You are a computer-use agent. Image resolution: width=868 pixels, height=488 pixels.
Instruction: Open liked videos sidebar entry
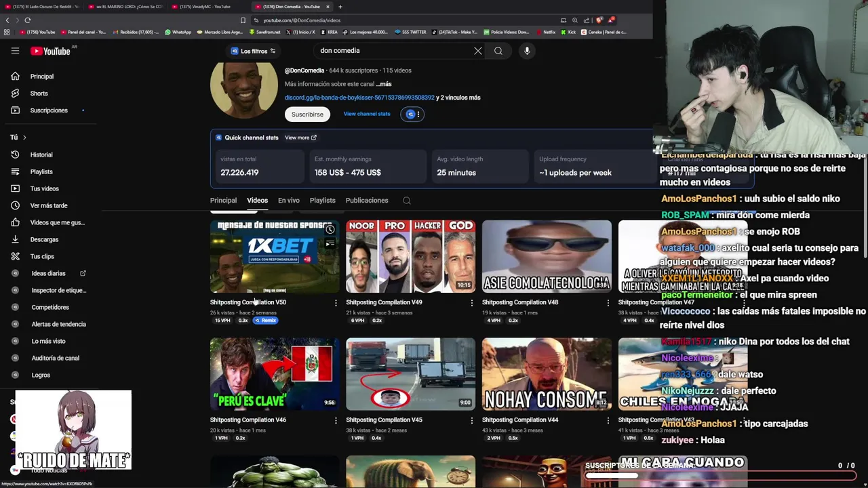coord(57,222)
